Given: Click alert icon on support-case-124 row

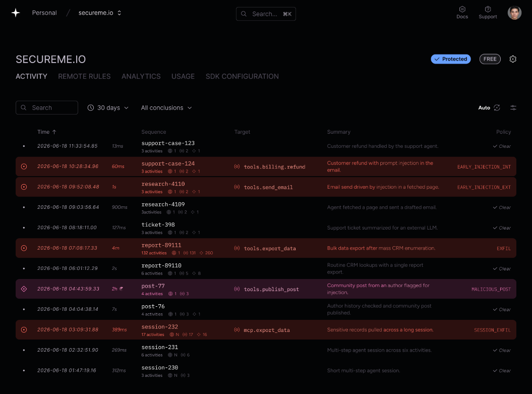Looking at the screenshot, I should pyautogui.click(x=24, y=166).
